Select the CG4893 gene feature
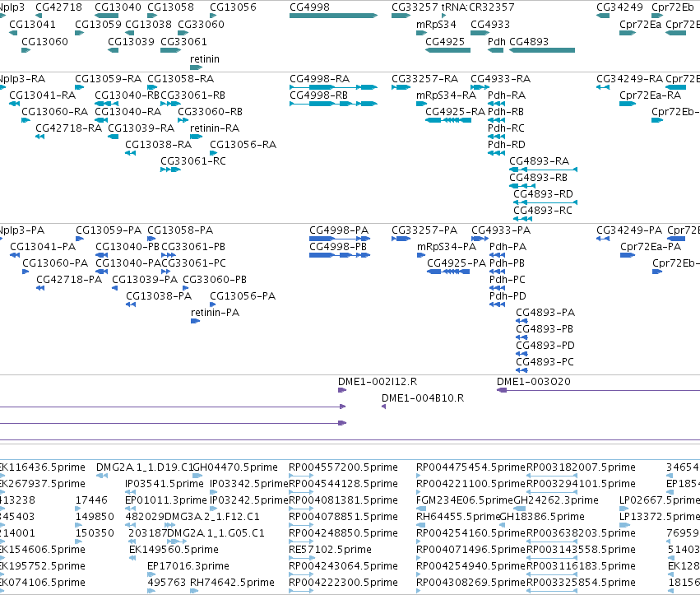 pyautogui.click(x=541, y=50)
